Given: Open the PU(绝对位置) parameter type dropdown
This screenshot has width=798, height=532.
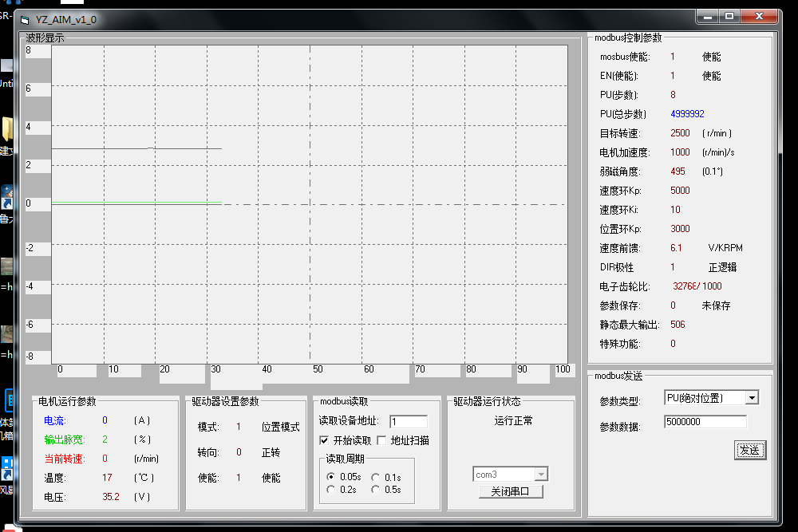Looking at the screenshot, I should [753, 398].
